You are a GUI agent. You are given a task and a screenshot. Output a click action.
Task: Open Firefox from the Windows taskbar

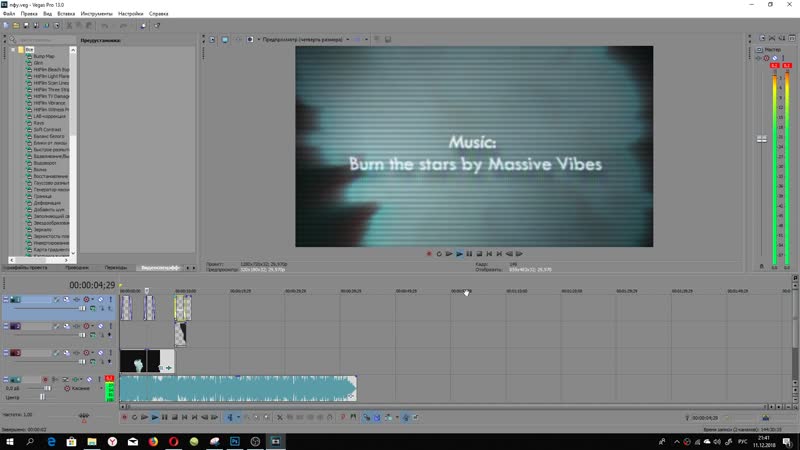[x=153, y=441]
